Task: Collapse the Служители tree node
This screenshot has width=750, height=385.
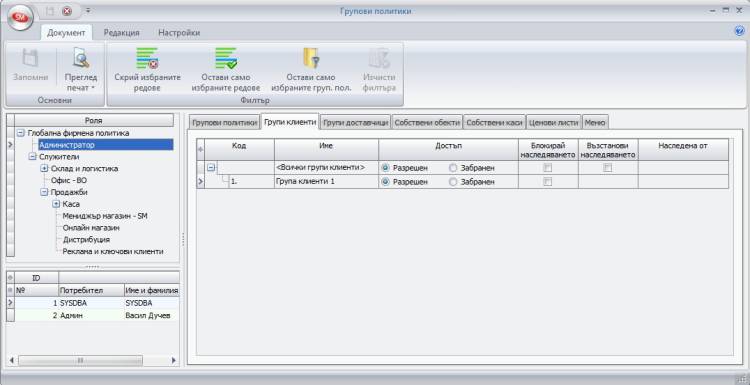Action: 32,157
